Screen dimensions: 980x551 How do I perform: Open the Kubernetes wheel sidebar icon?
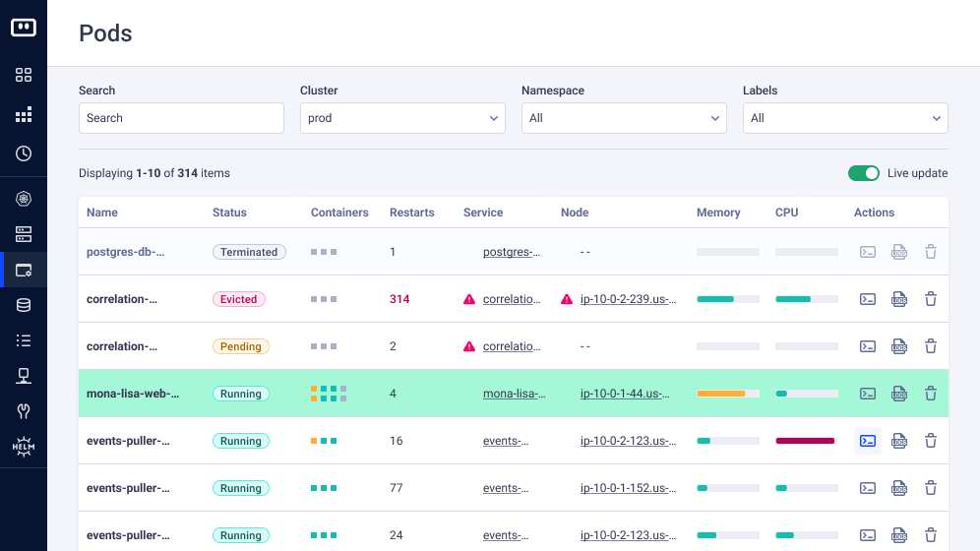[24, 199]
